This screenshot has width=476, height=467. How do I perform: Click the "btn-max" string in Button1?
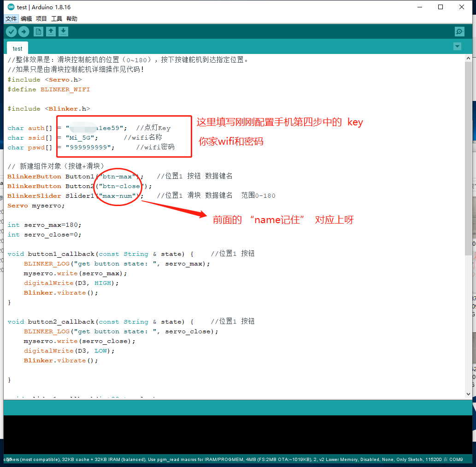(117, 177)
